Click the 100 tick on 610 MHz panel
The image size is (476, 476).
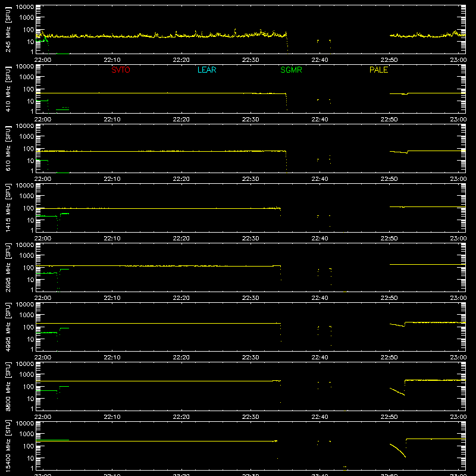29,149
